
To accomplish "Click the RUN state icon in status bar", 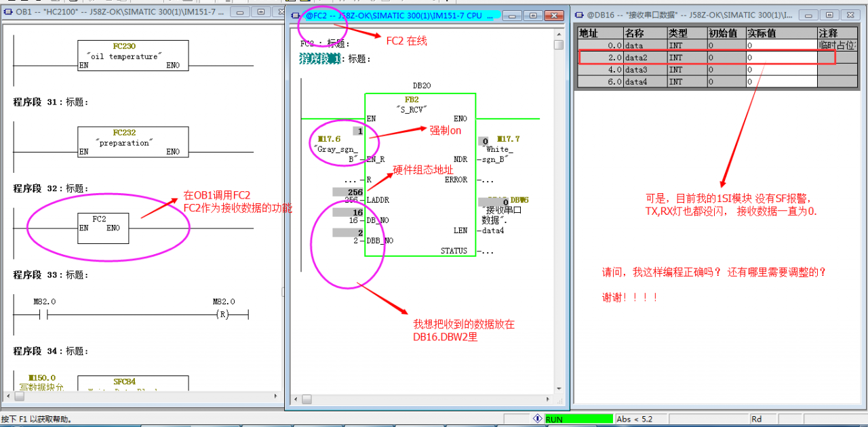I will tap(538, 419).
